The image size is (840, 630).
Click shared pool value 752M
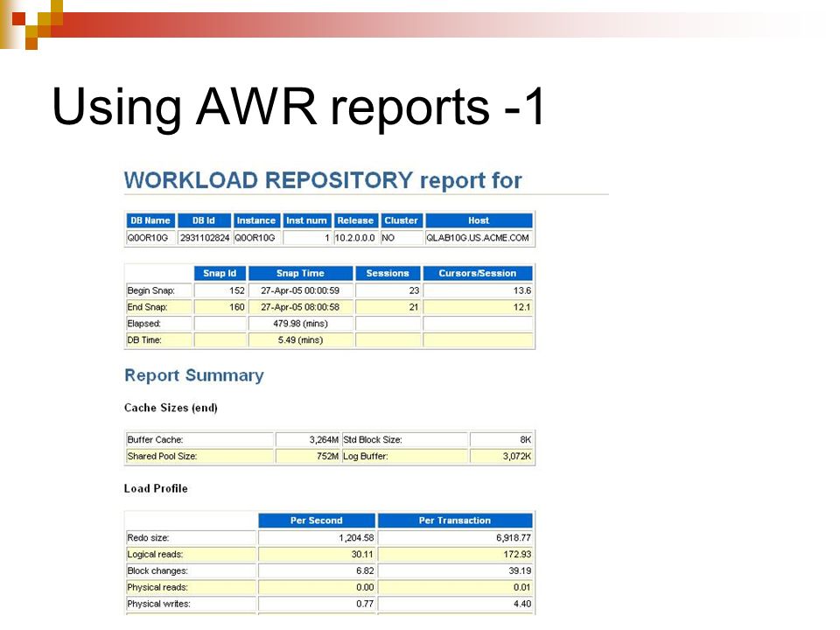(328, 457)
